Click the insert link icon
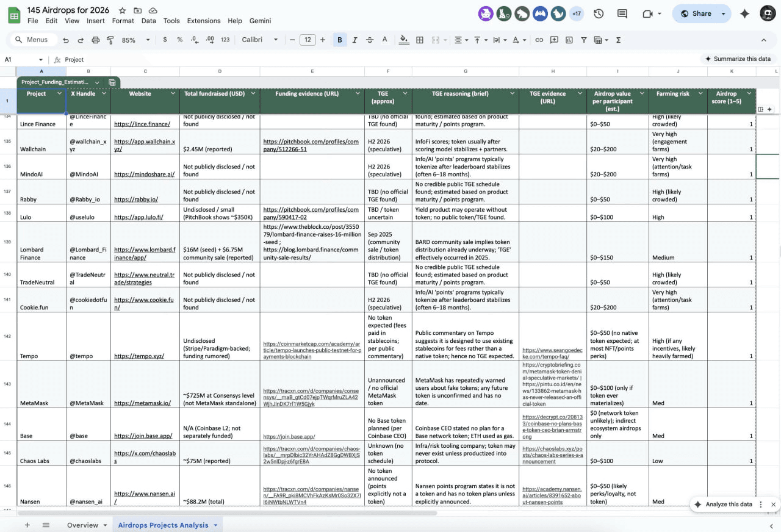 [539, 40]
